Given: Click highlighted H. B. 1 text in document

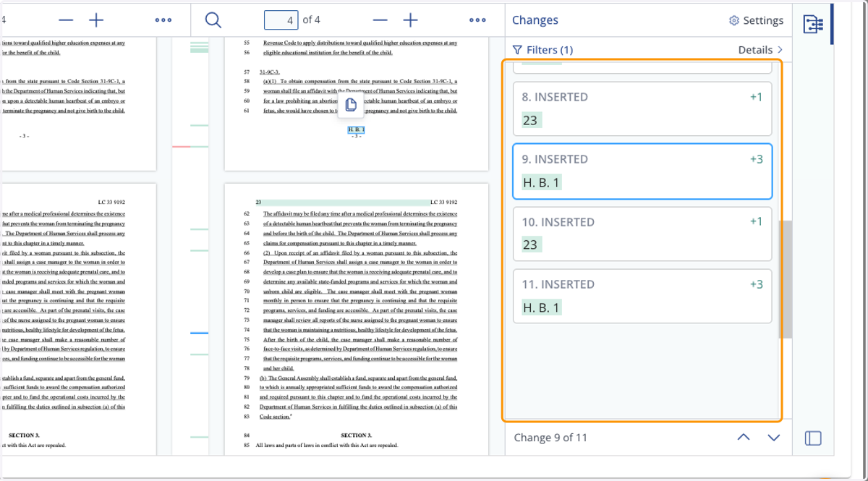Looking at the screenshot, I should click(356, 130).
